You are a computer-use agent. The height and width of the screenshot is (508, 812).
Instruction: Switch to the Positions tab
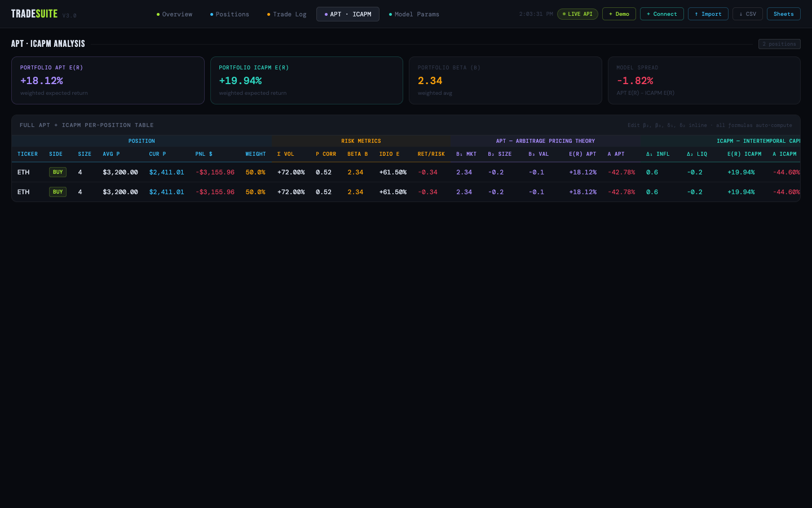point(230,14)
